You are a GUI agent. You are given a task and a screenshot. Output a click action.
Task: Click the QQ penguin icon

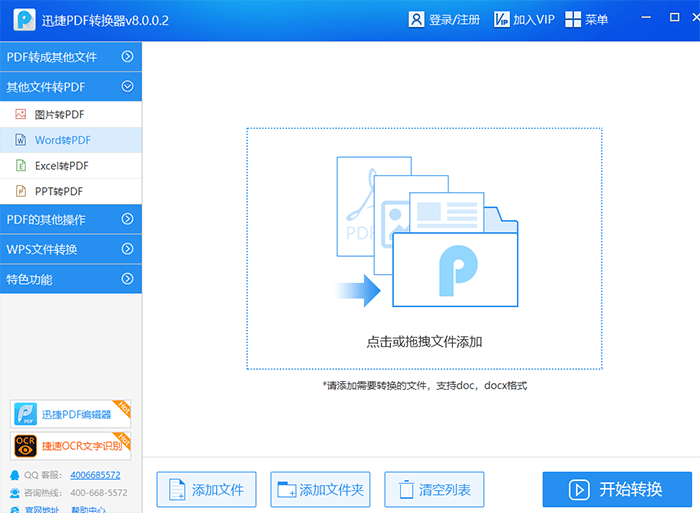(15, 475)
